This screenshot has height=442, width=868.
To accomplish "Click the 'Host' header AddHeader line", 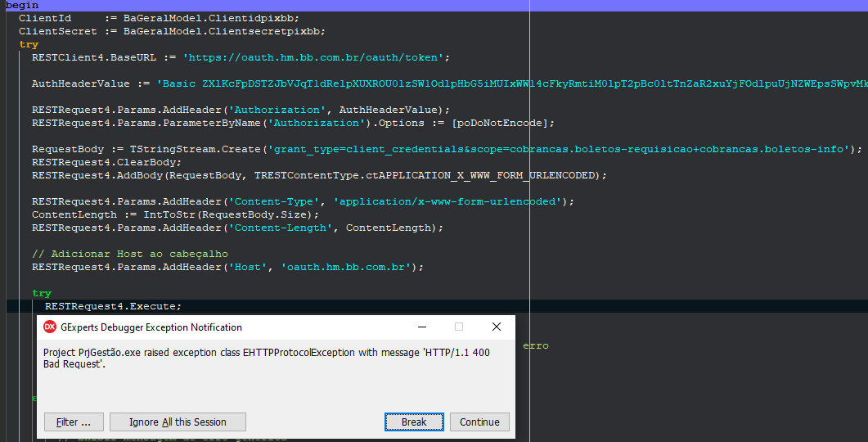I will (x=227, y=267).
